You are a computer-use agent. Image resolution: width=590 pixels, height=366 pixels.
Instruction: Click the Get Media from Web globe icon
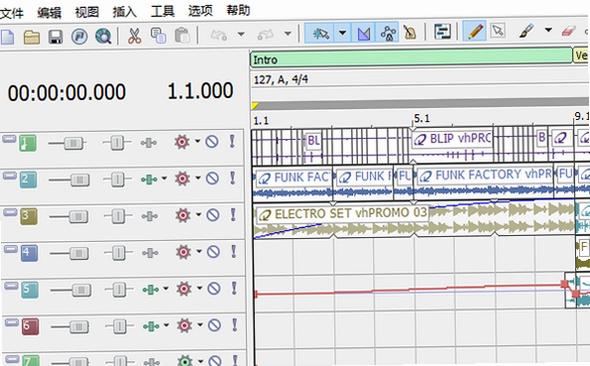click(x=103, y=36)
